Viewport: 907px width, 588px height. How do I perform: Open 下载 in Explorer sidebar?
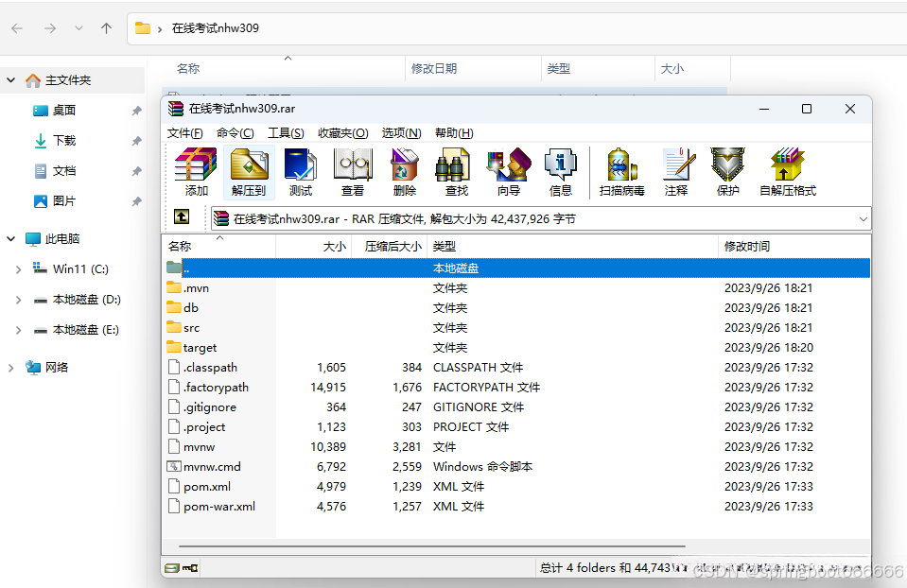click(x=63, y=141)
